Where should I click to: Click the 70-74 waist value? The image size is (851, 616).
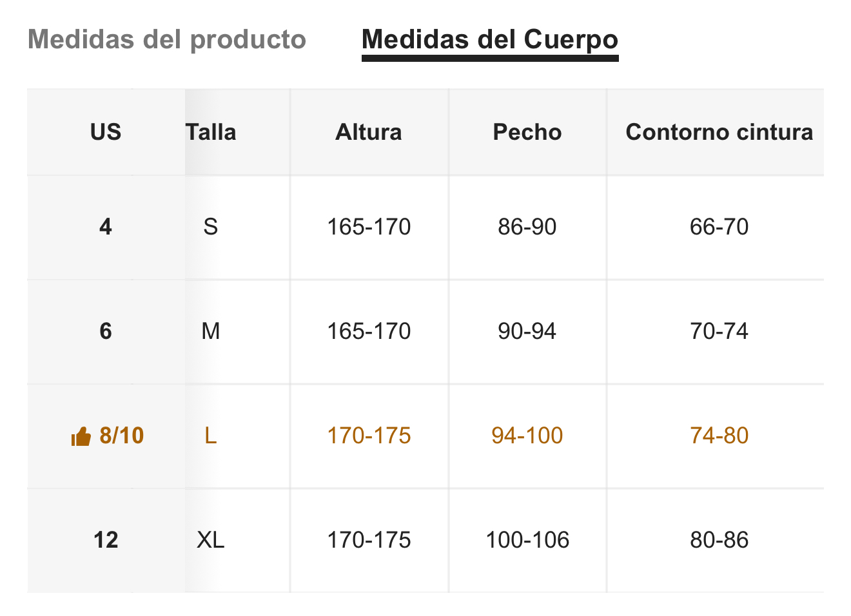(719, 331)
